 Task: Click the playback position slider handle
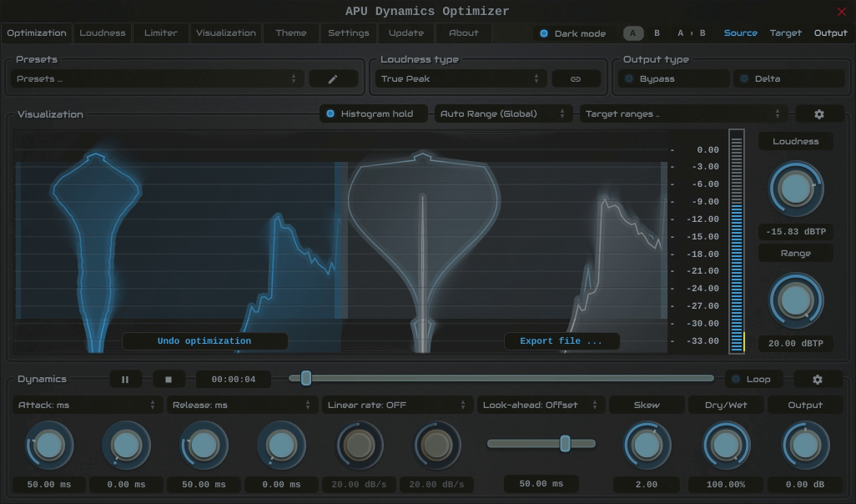(306, 378)
